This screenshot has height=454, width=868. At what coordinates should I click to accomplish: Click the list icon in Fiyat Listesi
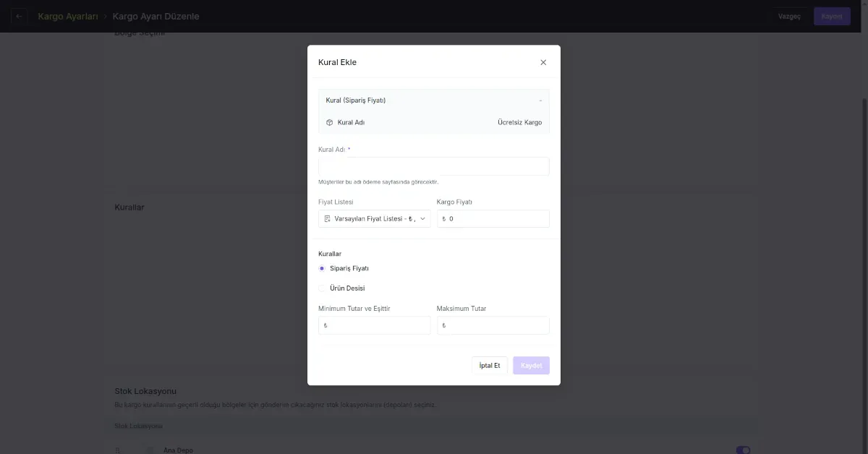coord(328,218)
